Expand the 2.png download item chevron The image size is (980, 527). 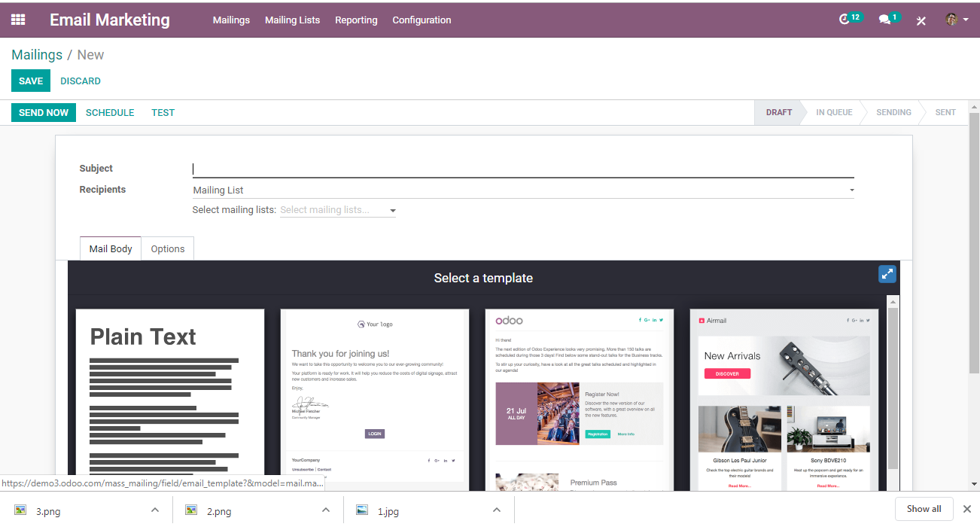pos(326,510)
